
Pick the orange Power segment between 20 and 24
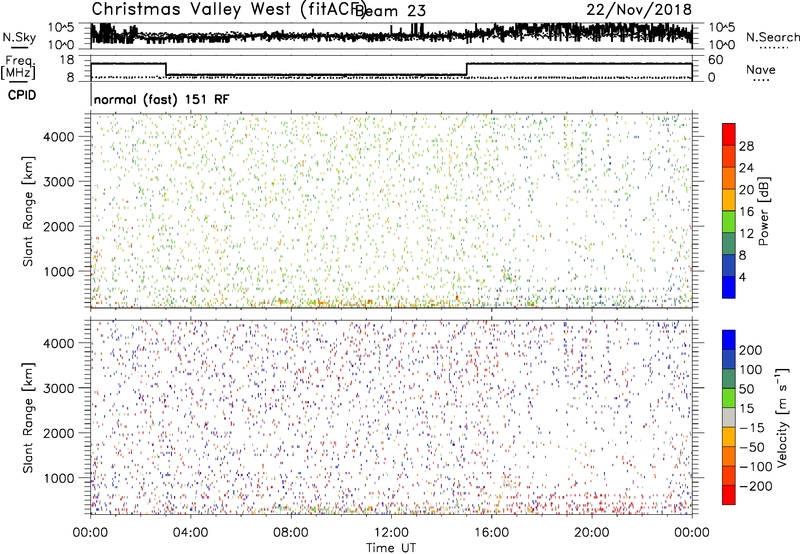pyautogui.click(x=729, y=179)
